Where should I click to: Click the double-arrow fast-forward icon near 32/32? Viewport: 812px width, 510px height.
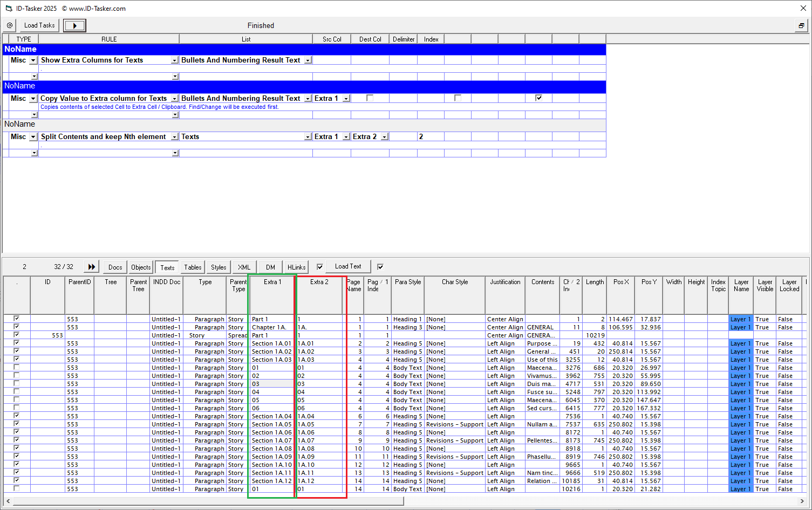coord(91,266)
